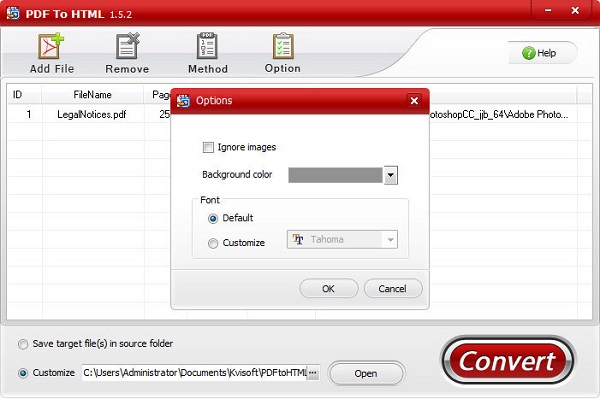Click the green Help question icon
600x399 pixels.
pyautogui.click(x=528, y=53)
